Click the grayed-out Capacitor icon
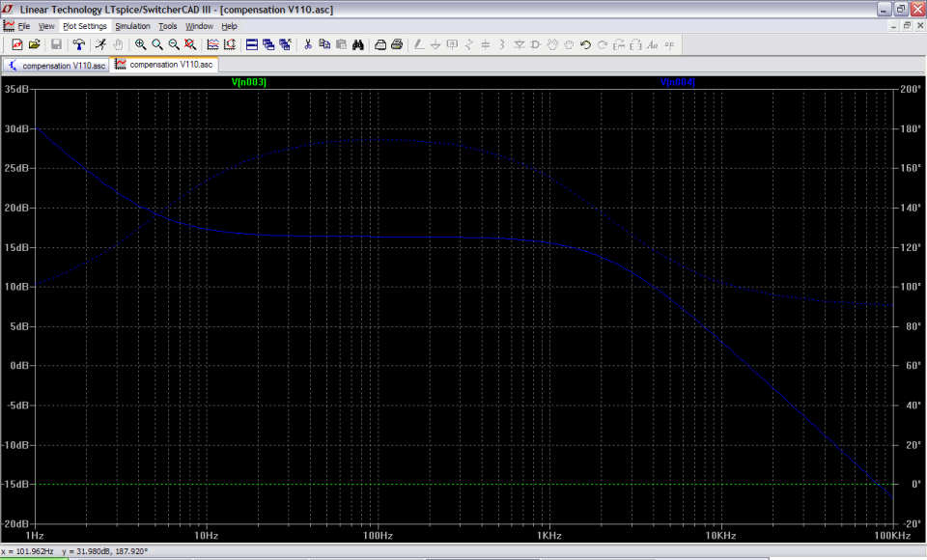The height and width of the screenshot is (560, 927). point(486,44)
